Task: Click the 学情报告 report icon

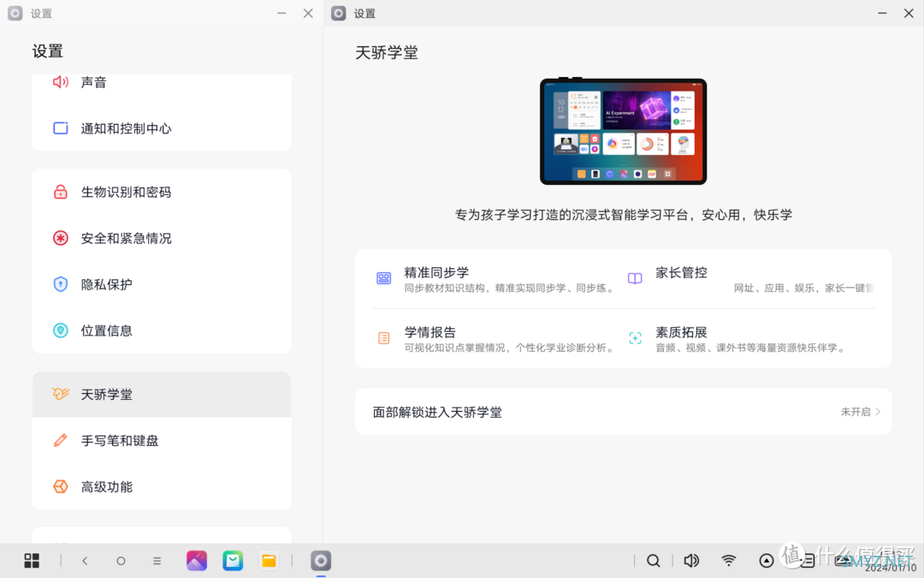Action: coord(383,338)
